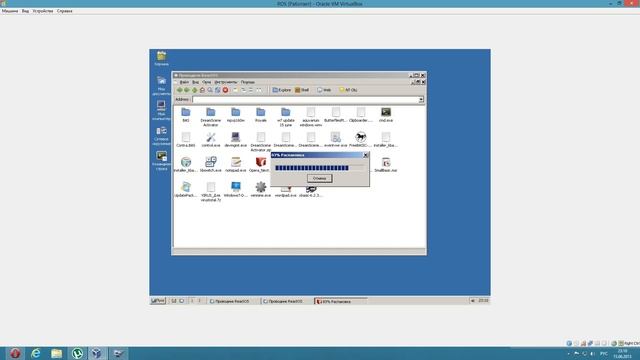640x360 pixels.
Task: Open the Устройства menu in VirtualBox
Action: 43,11
